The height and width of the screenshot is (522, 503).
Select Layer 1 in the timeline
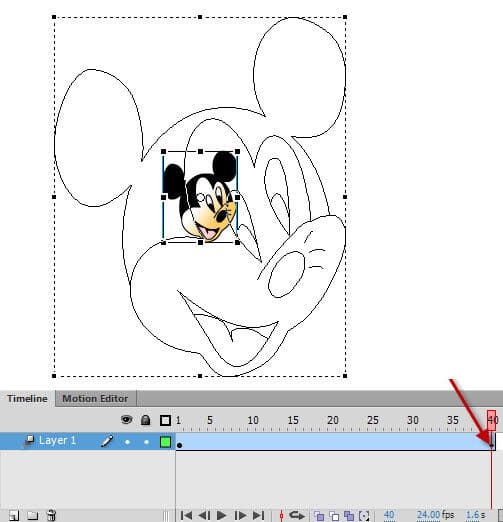(57, 441)
